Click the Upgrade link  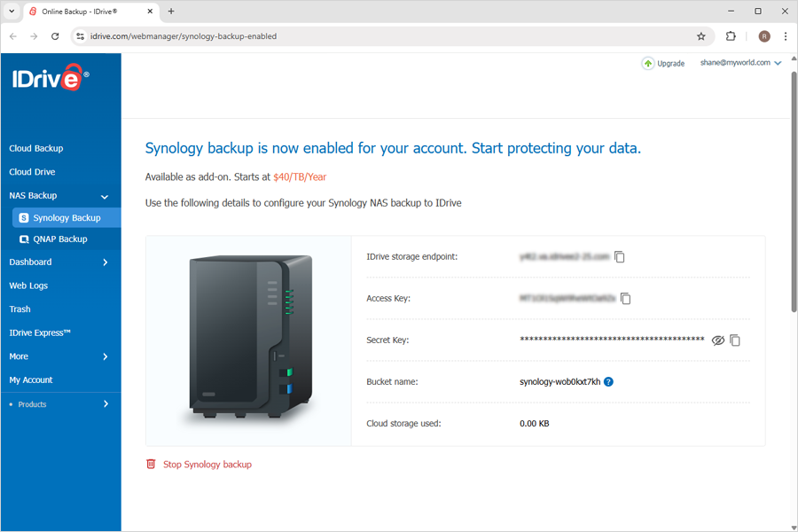(x=671, y=63)
